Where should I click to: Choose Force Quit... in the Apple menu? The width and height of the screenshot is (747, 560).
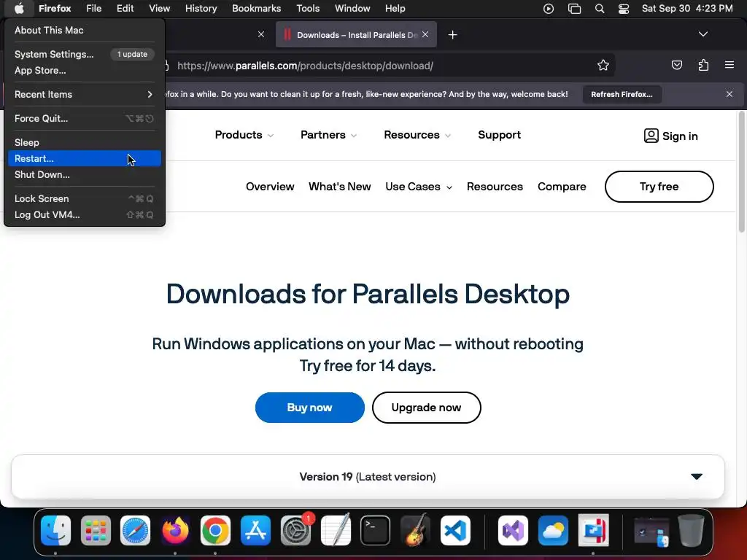tap(85, 119)
